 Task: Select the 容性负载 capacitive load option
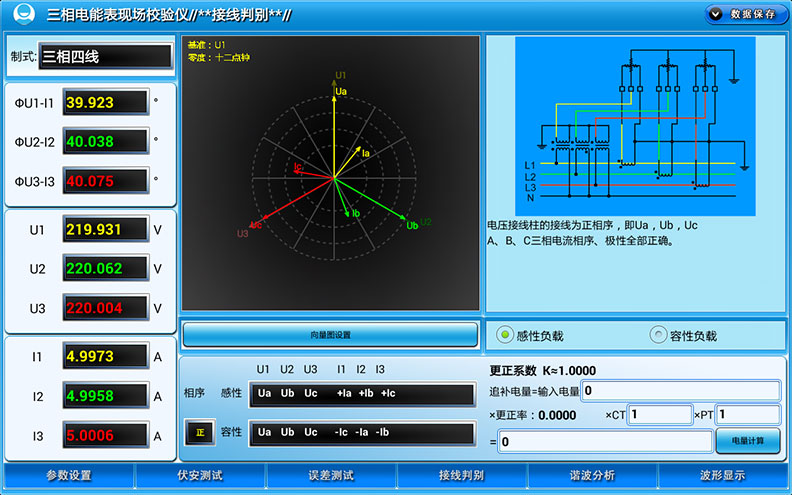(658, 335)
